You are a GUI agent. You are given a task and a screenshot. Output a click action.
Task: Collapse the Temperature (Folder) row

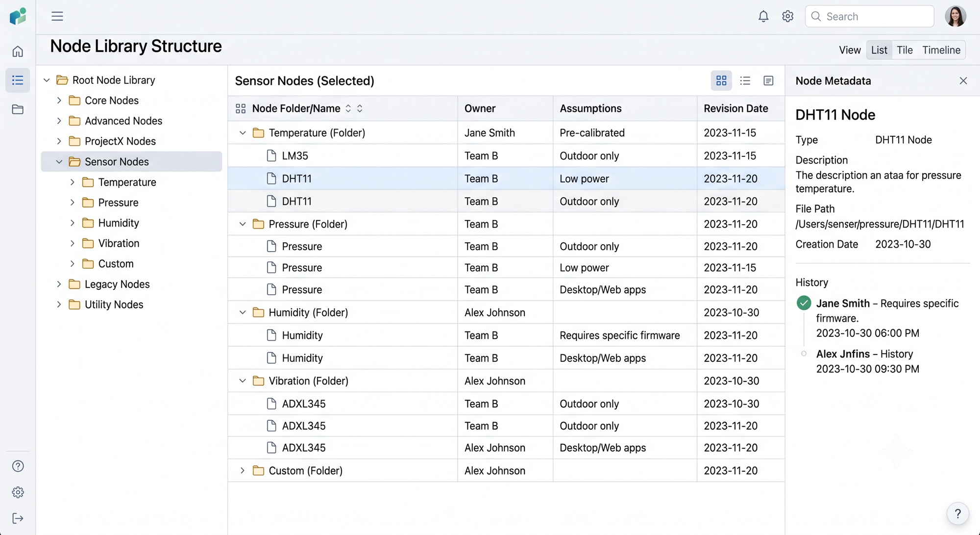pyautogui.click(x=242, y=133)
